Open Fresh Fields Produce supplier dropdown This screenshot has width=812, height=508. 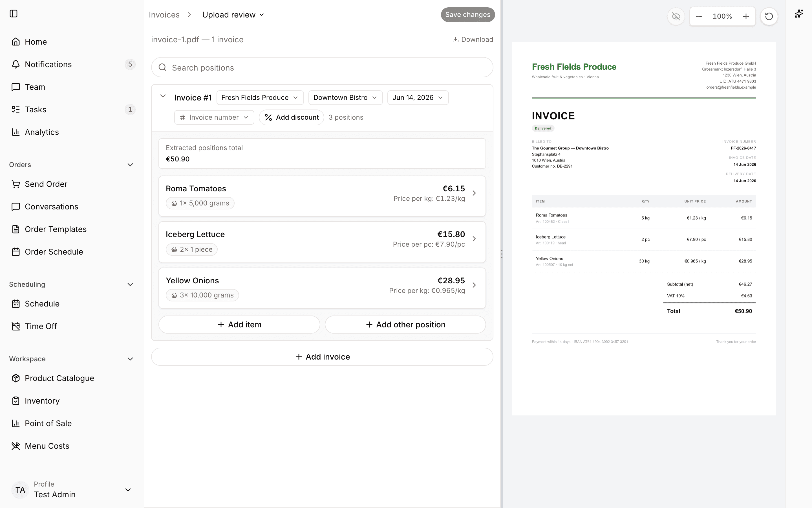coord(260,97)
